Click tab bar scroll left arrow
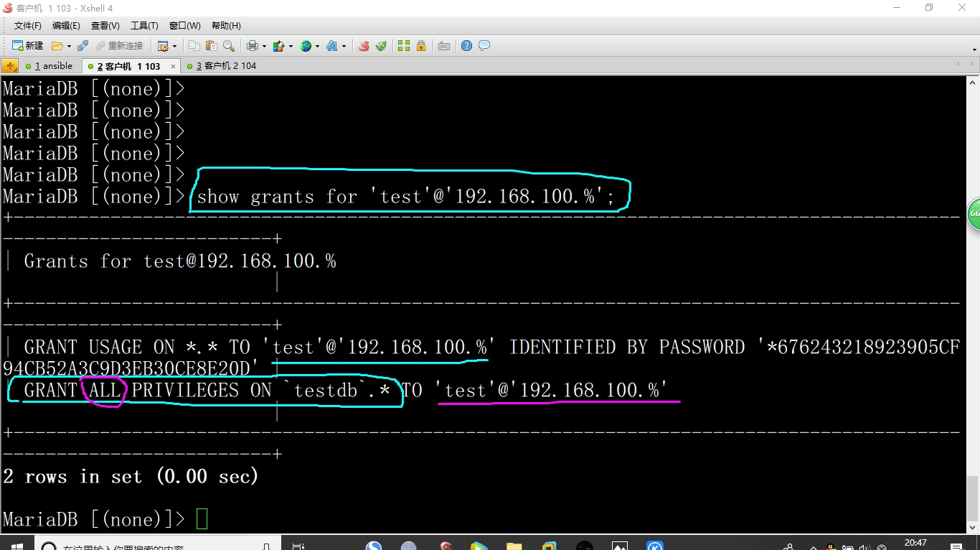Screen dimensions: 980x550 coord(959,65)
